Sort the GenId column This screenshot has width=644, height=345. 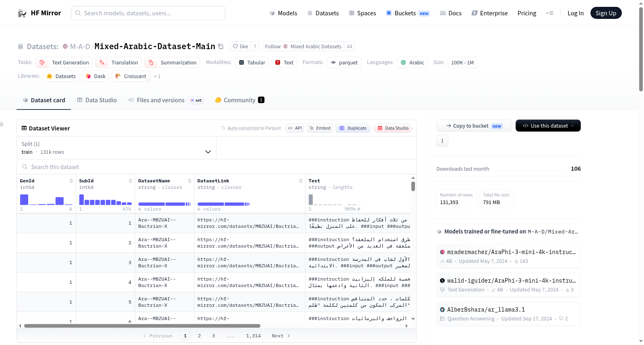tap(71, 181)
